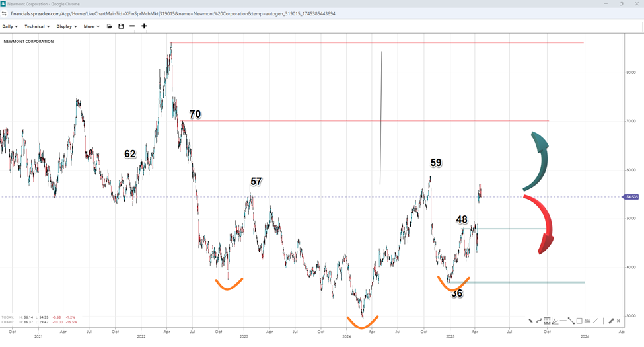The height and width of the screenshot is (347, 644).
Task: Select the Abc text annotation tool
Action: pos(587,321)
